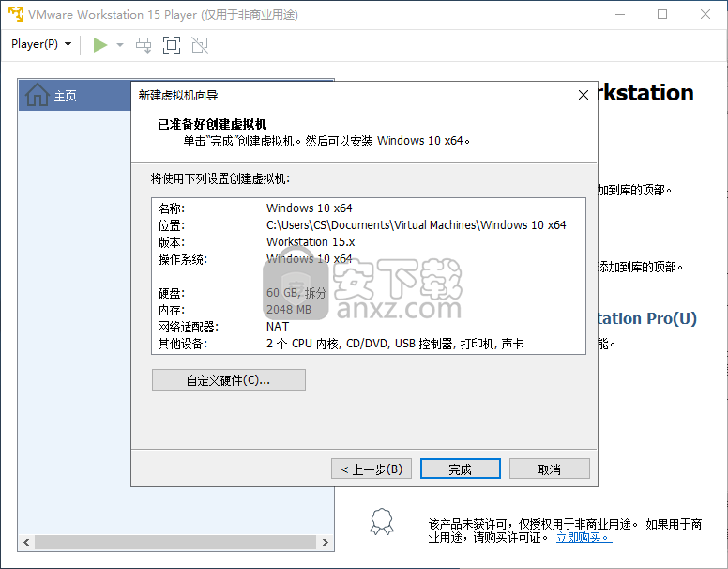Select the 硬盘 60 GB value
The image size is (728, 569).
pos(296,292)
